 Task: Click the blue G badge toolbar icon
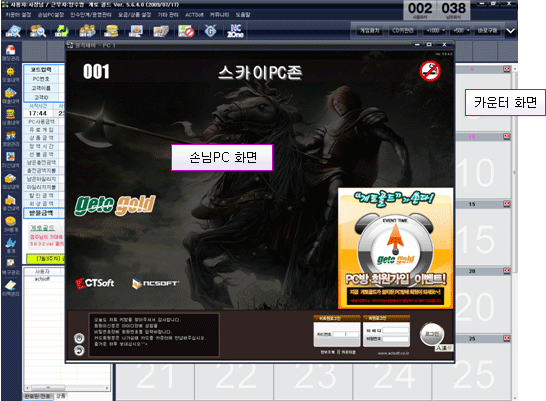coord(210,31)
